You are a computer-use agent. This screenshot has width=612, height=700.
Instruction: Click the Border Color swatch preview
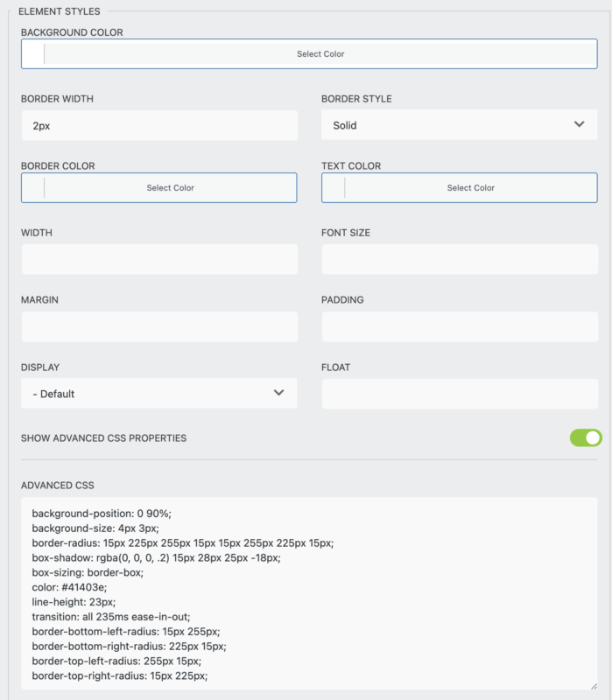pyautogui.click(x=33, y=188)
